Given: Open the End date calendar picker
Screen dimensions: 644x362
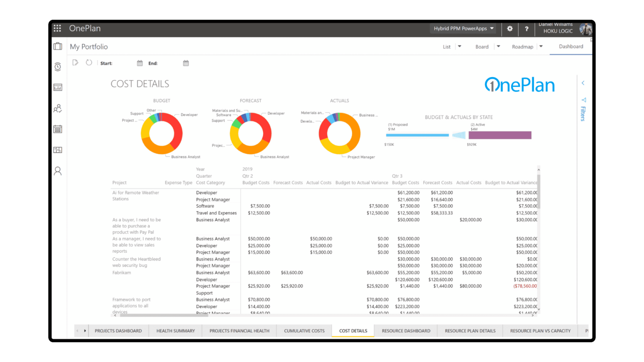Looking at the screenshot, I should point(186,63).
